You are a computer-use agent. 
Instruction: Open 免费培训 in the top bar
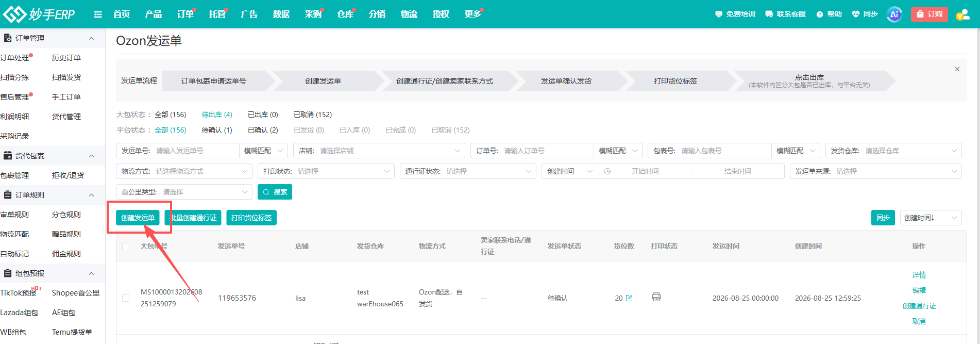tap(735, 14)
